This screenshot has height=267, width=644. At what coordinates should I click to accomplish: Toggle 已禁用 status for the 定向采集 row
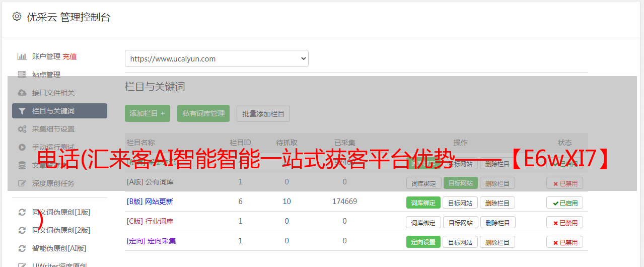tap(565, 242)
